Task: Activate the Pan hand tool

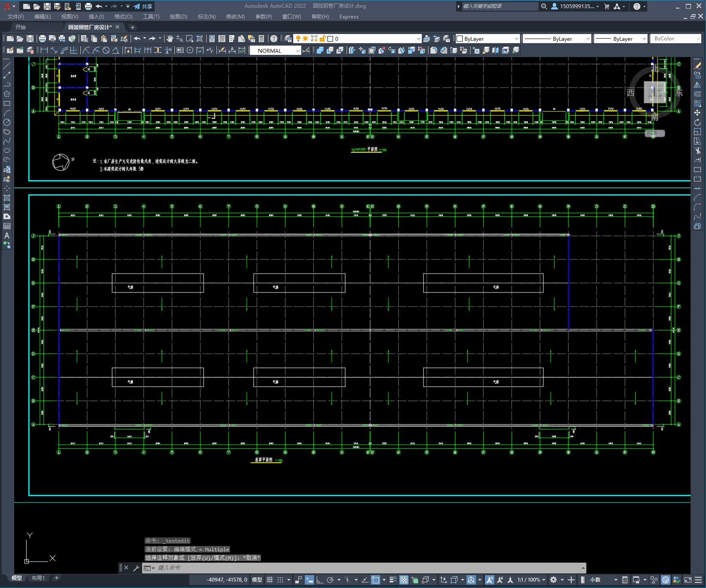Action: [x=170, y=39]
